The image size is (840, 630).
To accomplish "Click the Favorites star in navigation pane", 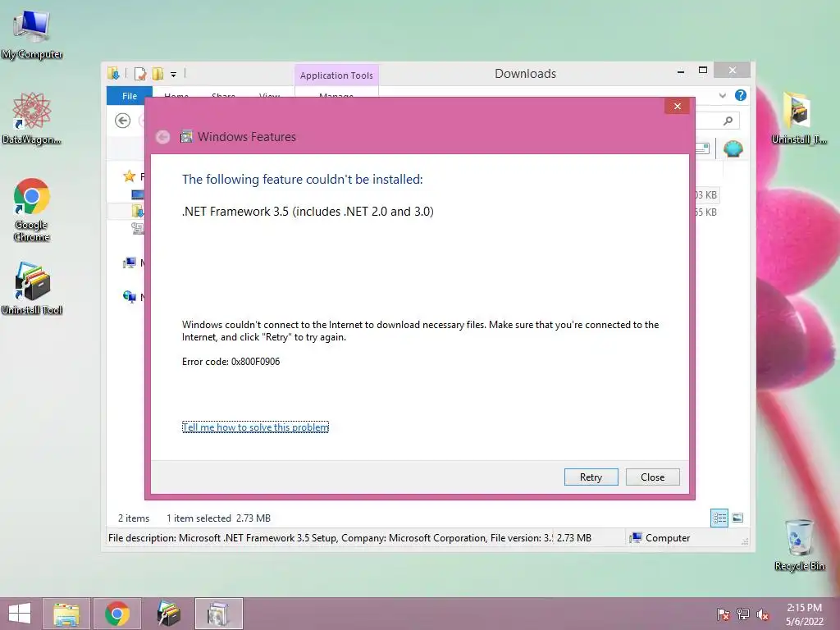I will pyautogui.click(x=129, y=176).
